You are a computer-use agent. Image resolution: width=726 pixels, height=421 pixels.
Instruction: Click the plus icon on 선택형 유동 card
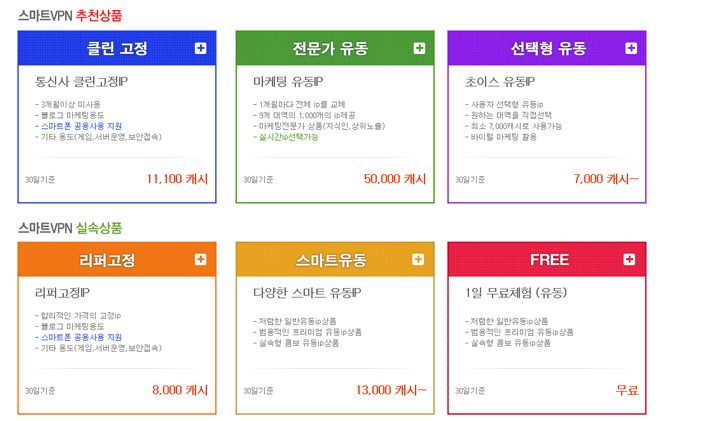[630, 48]
